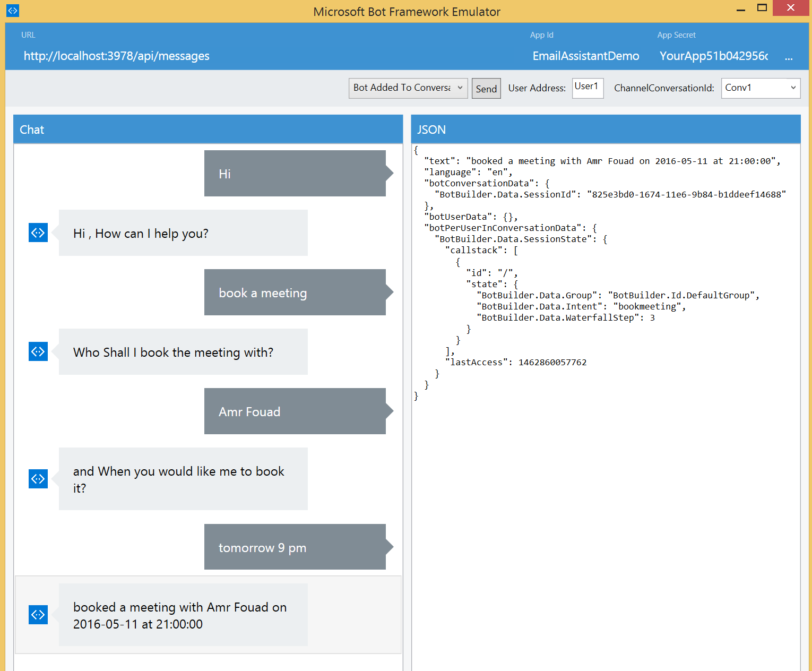Click the URL field showing localhost:3978
This screenshot has width=812, height=671.
tap(116, 56)
